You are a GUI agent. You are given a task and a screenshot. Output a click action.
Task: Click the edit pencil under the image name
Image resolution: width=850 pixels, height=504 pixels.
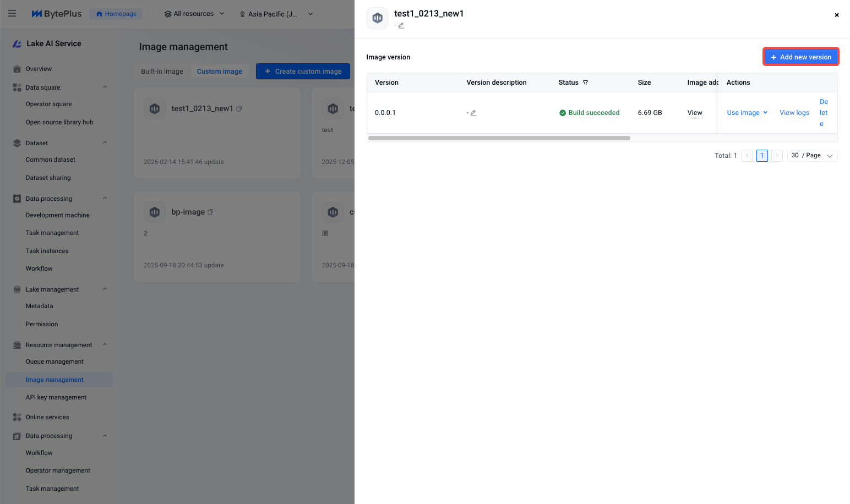click(x=401, y=25)
